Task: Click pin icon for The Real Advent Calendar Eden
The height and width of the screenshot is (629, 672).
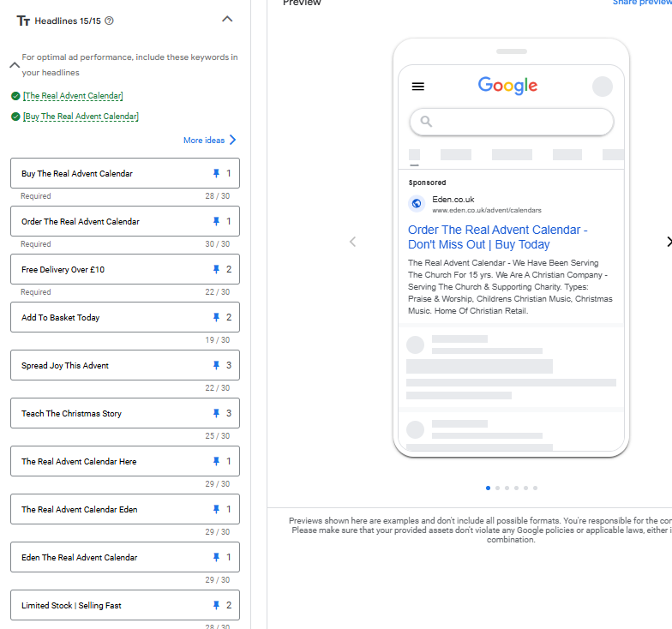Action: pos(216,509)
